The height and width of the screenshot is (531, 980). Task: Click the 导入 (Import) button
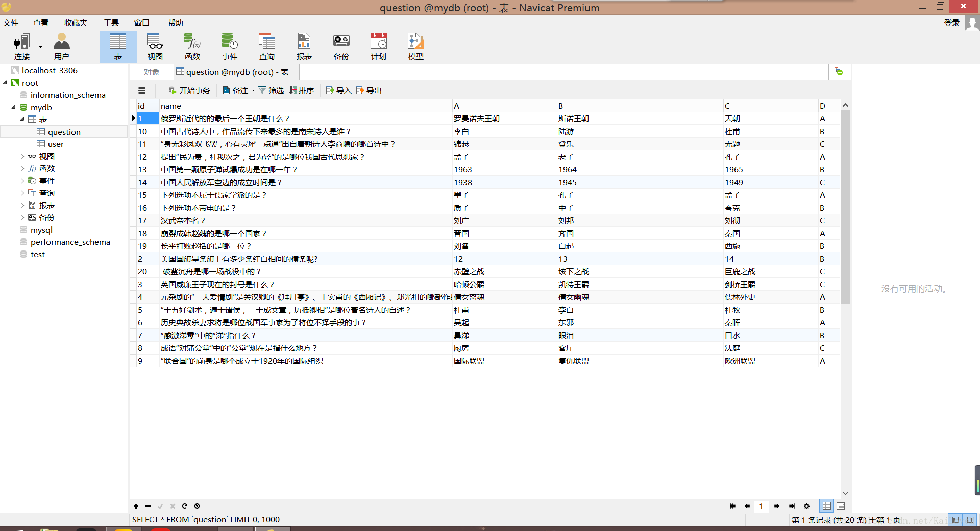tap(338, 90)
